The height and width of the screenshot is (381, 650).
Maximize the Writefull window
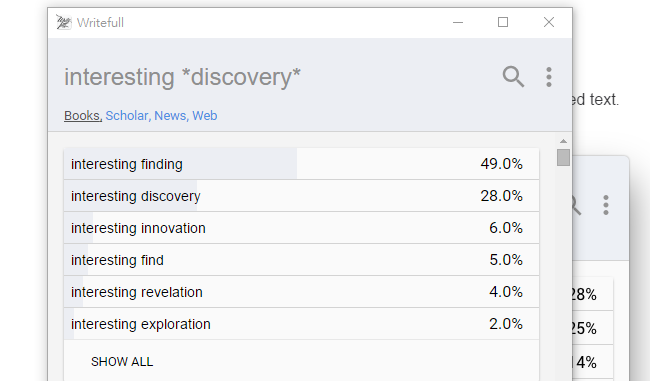tap(503, 22)
